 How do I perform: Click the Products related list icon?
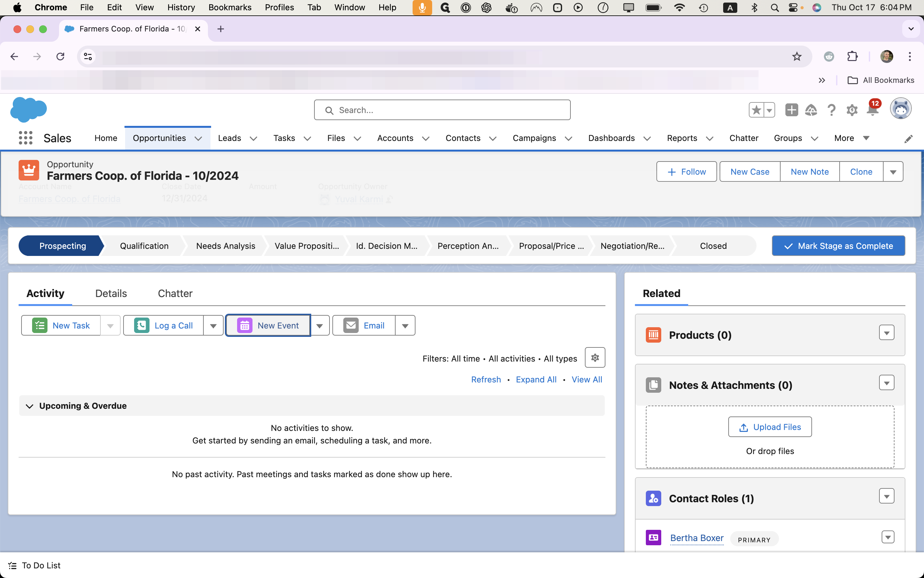653,335
